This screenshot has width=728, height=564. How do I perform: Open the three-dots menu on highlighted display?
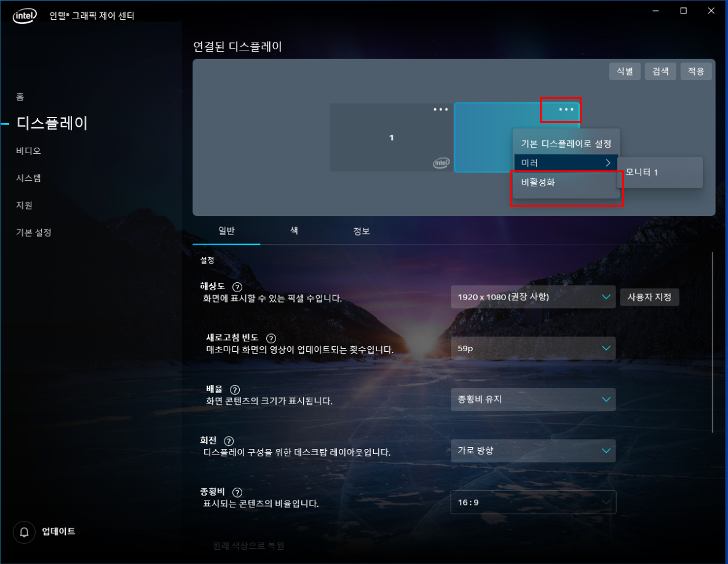point(566,109)
